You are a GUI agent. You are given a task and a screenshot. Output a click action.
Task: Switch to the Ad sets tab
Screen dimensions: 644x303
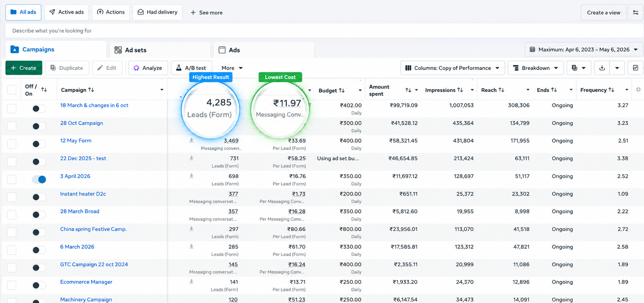[160, 50]
